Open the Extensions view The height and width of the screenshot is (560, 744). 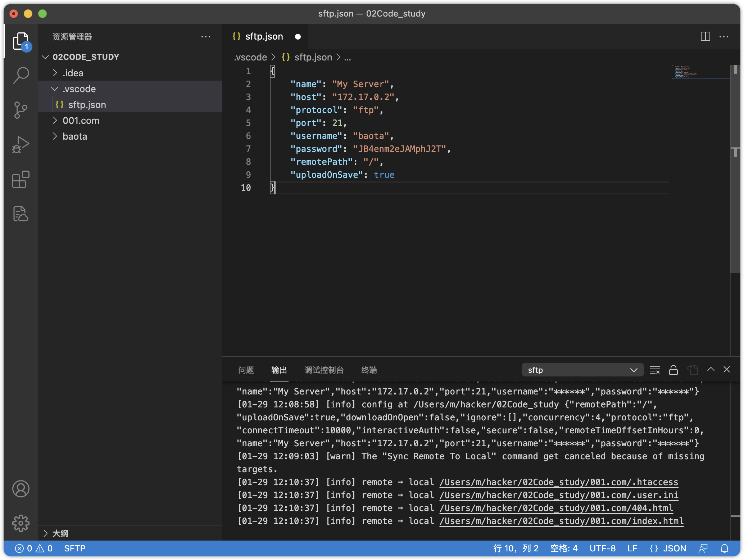(21, 179)
